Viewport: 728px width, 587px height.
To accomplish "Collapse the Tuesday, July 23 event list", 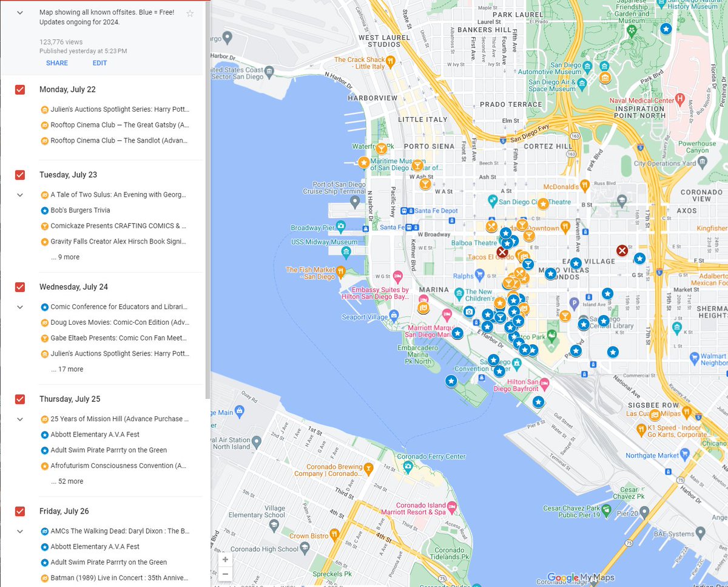I will click(19, 195).
